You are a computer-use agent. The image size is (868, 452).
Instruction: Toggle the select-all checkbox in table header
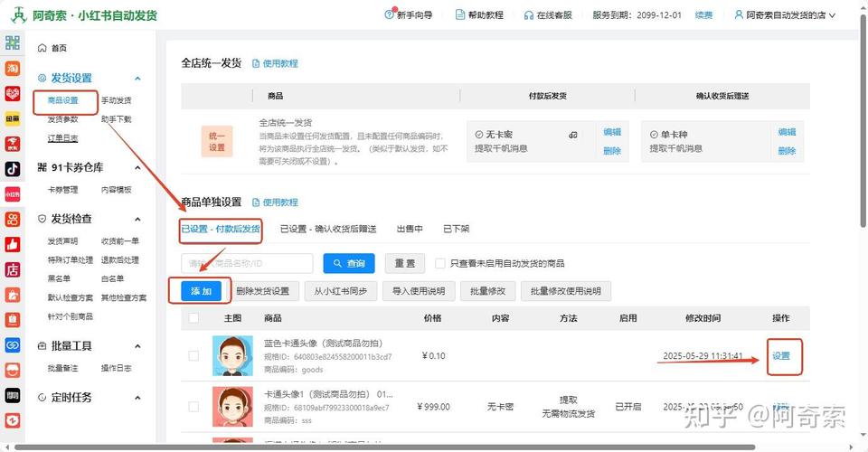coord(193,318)
